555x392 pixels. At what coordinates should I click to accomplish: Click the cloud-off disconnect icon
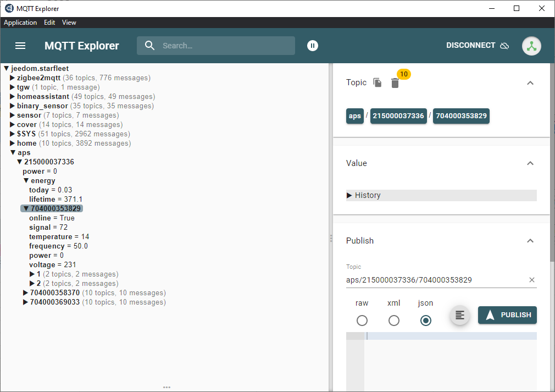504,46
